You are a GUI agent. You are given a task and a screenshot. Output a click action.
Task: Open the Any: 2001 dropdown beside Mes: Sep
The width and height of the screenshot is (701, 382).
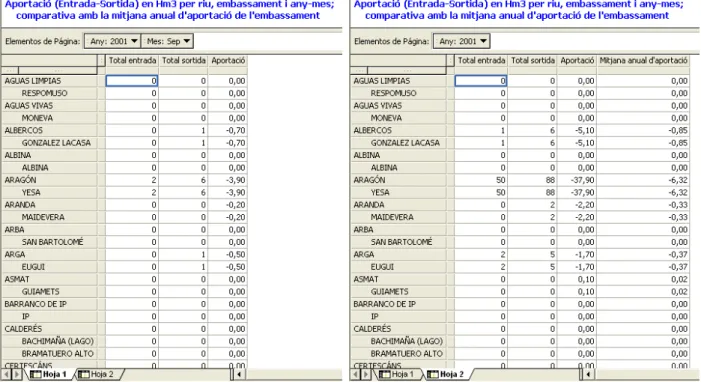[112, 41]
